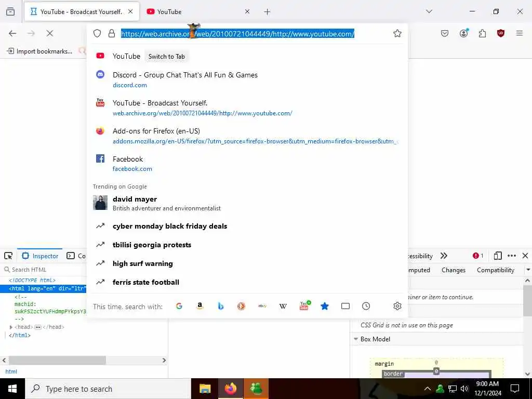The height and width of the screenshot is (399, 532).
Task: Search with DuckDuckGo one-off icon
Action: coord(241,306)
